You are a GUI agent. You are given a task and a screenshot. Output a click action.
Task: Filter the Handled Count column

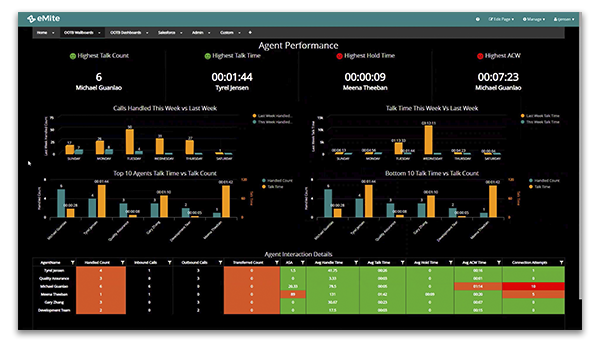coord(122,262)
